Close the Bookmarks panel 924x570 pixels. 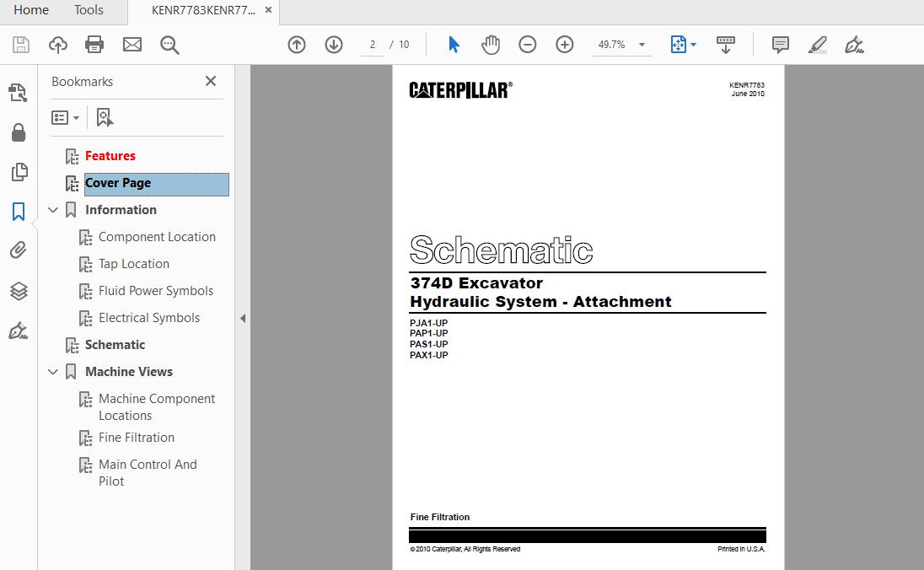click(211, 81)
